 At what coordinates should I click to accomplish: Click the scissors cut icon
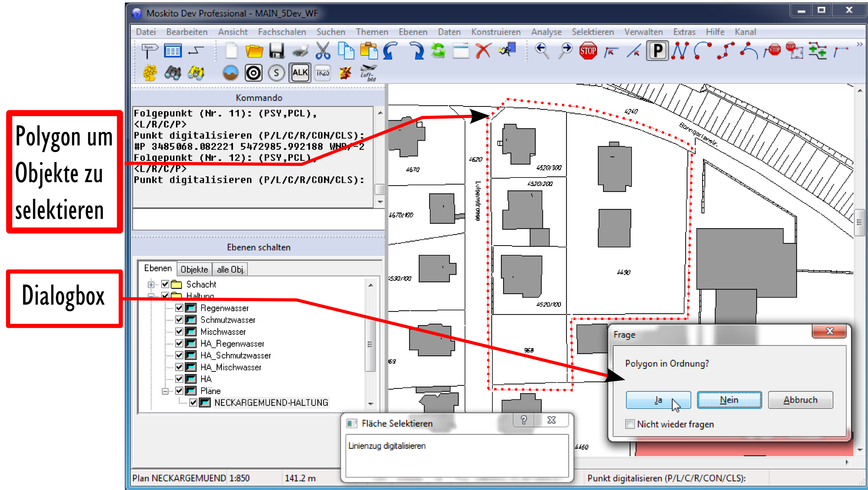coord(322,51)
